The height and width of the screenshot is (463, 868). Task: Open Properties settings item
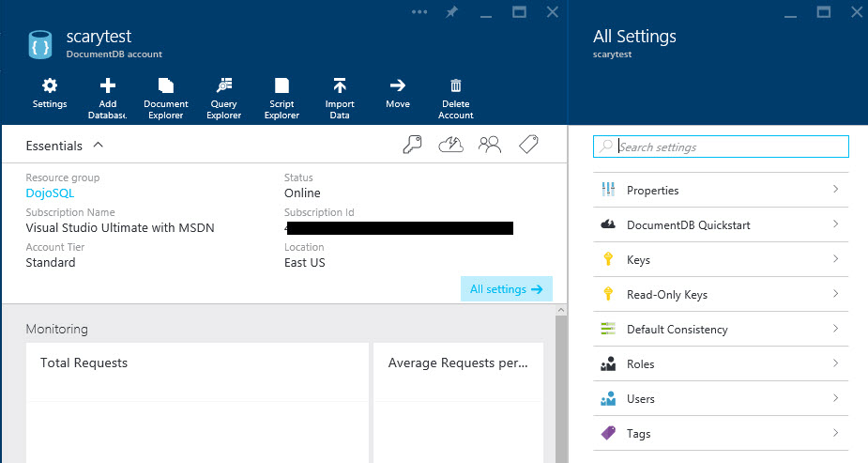(x=721, y=190)
